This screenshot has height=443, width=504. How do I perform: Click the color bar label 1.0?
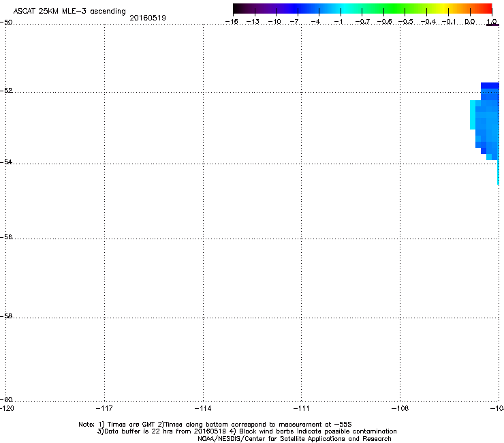[492, 22]
